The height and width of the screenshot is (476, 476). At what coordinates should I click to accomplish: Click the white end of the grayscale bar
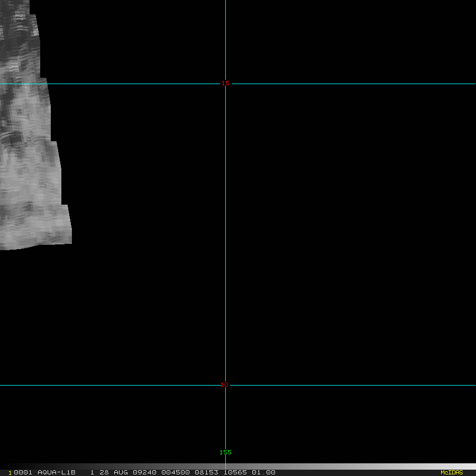pyautogui.click(x=471, y=466)
